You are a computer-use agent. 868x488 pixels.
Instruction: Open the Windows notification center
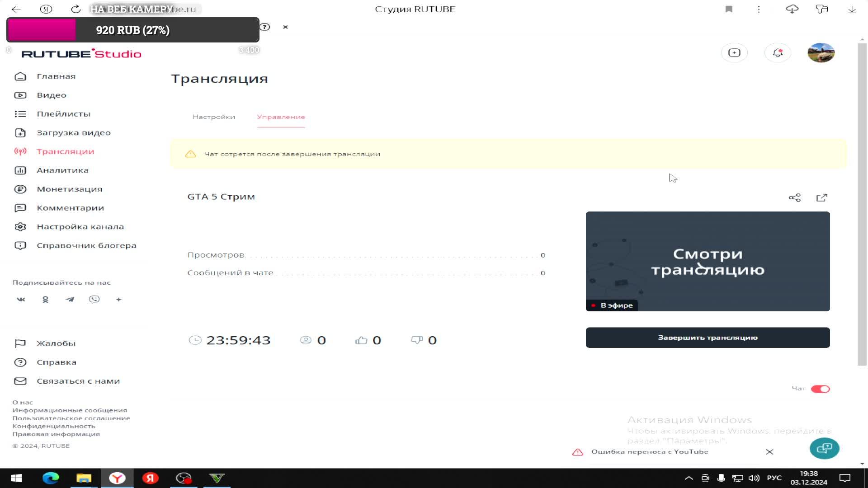click(x=844, y=478)
